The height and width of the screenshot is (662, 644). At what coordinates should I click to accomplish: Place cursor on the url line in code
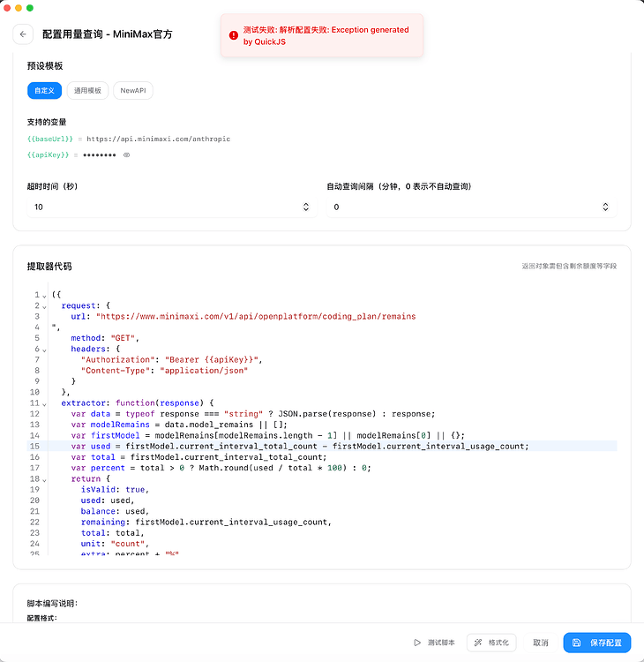pos(243,316)
